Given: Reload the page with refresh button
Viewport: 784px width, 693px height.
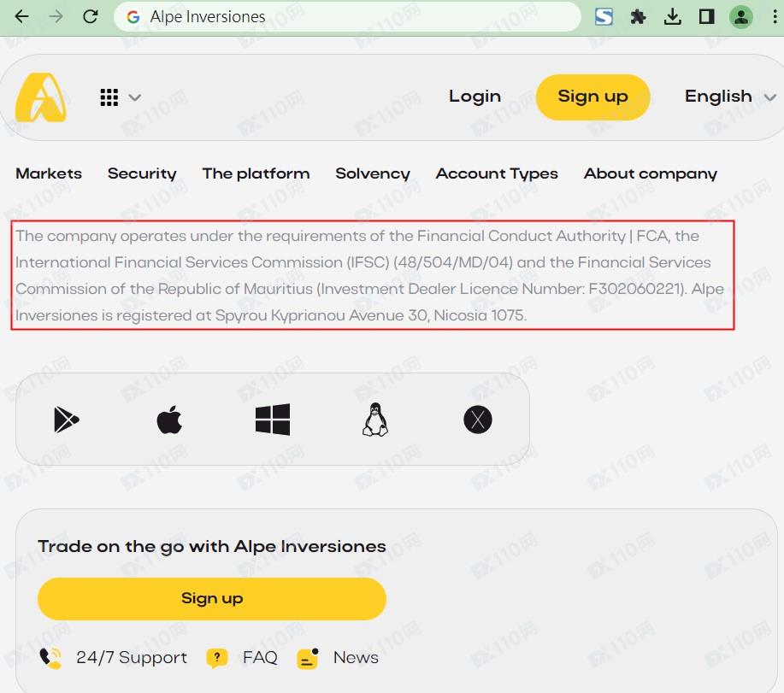Looking at the screenshot, I should pyautogui.click(x=90, y=17).
